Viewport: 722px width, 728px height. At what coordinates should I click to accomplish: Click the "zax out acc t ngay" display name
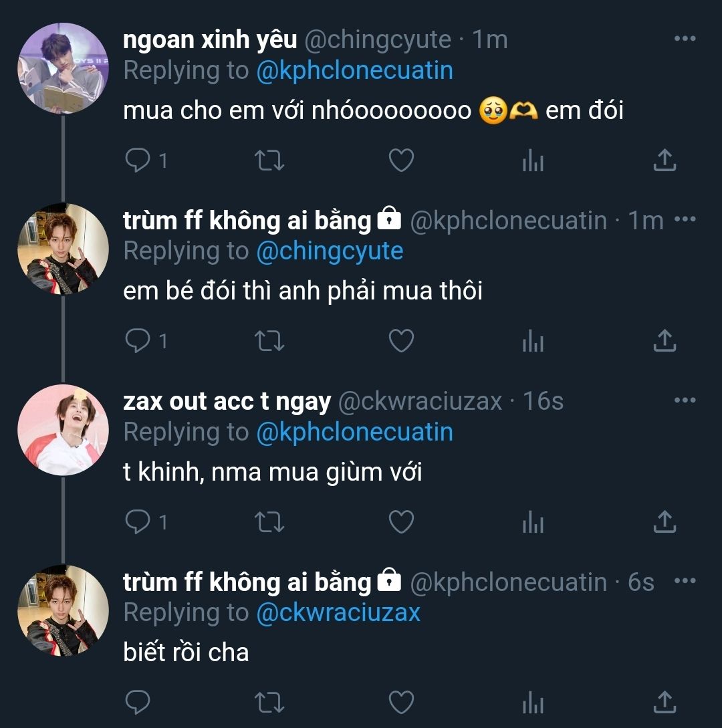click(x=227, y=401)
